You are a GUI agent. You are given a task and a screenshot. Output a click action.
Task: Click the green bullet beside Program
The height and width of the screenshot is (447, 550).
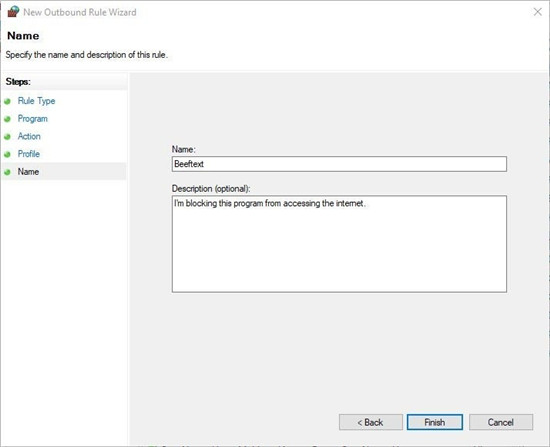pyautogui.click(x=7, y=119)
